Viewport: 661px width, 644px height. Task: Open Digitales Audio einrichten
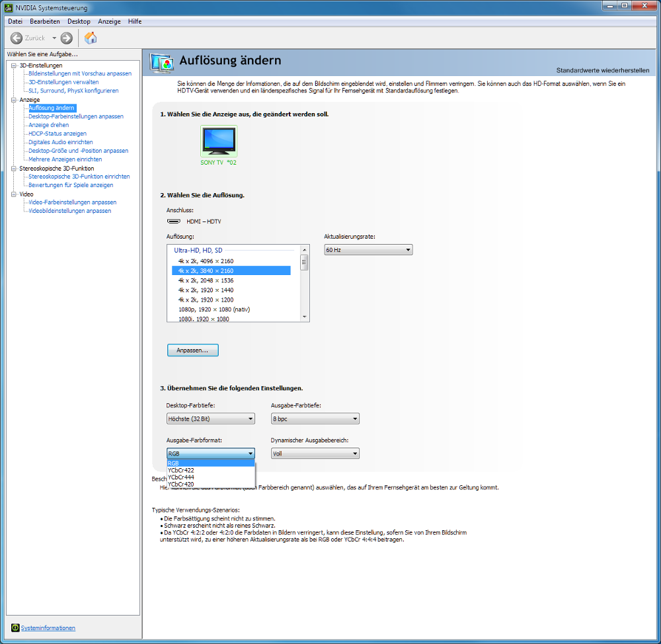tap(61, 142)
